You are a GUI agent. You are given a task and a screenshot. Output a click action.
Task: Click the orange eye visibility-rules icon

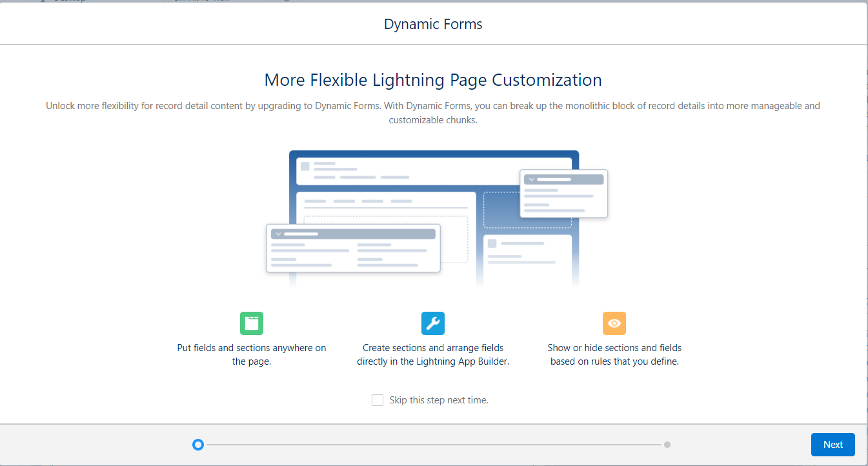pyautogui.click(x=614, y=323)
